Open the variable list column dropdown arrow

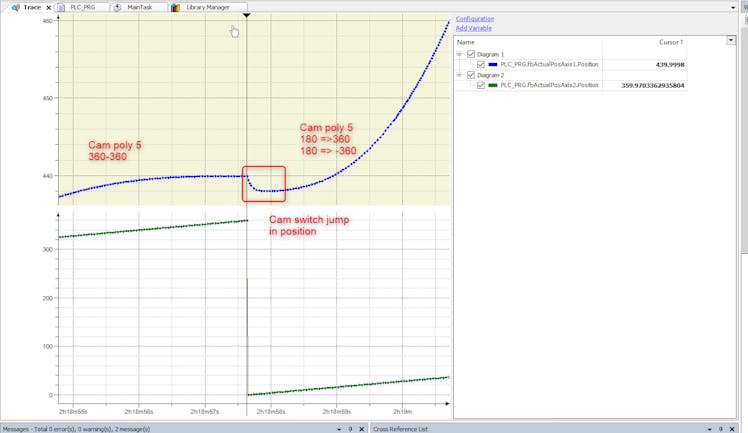pyautogui.click(x=730, y=41)
